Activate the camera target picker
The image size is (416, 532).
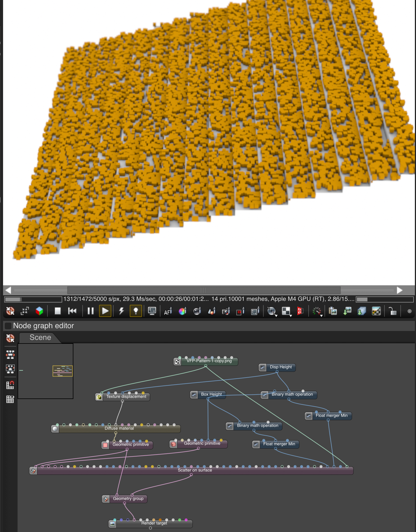click(226, 311)
